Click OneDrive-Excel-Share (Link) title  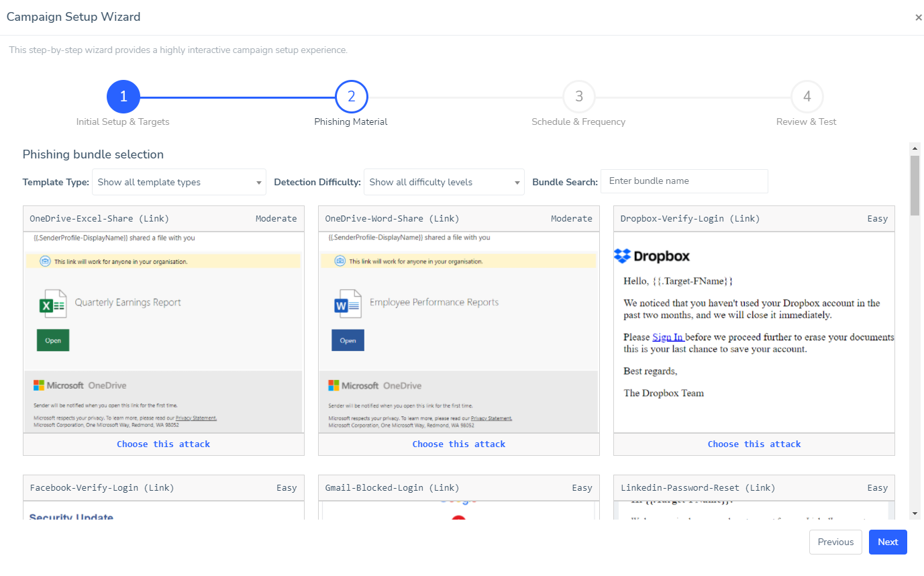(99, 219)
